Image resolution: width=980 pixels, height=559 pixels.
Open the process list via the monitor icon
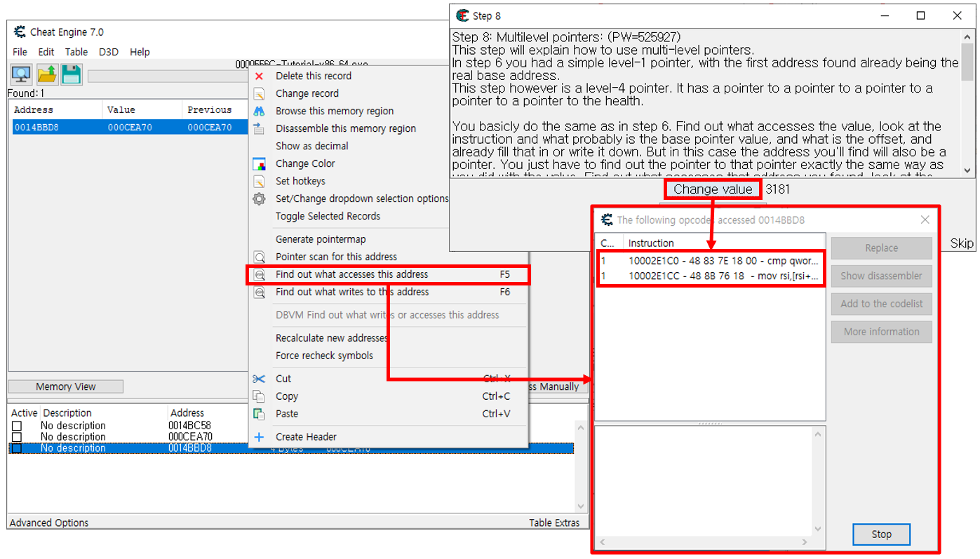22,74
